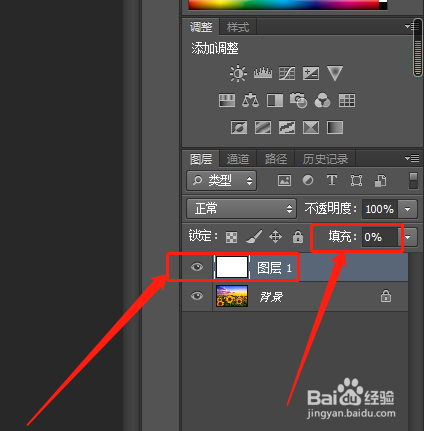424x431 pixels.
Task: Lock all layer attributes
Action: 298,237
